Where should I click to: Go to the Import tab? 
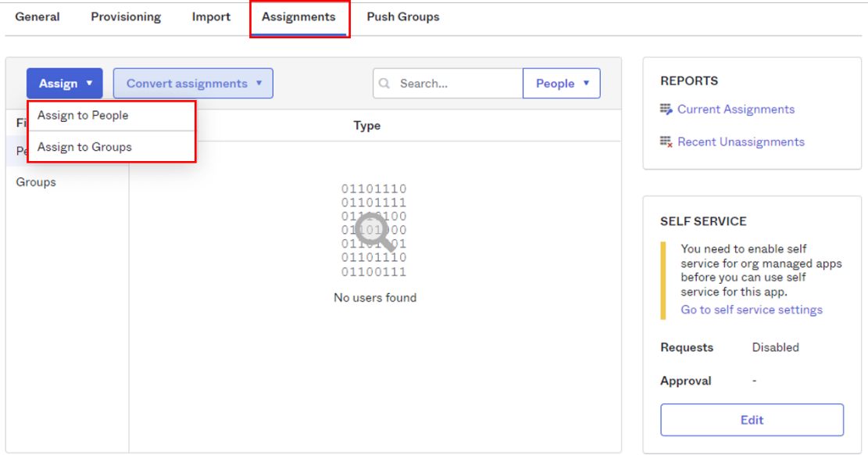click(211, 17)
